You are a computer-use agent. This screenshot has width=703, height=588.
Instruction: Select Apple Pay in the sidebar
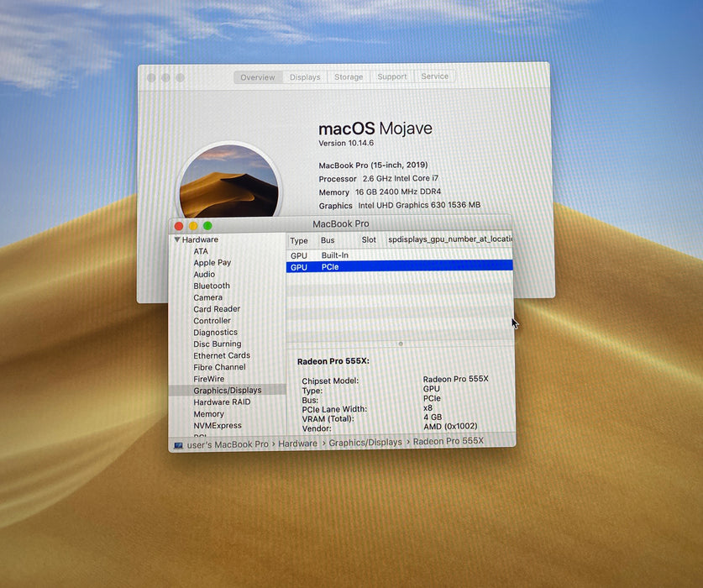pos(212,263)
